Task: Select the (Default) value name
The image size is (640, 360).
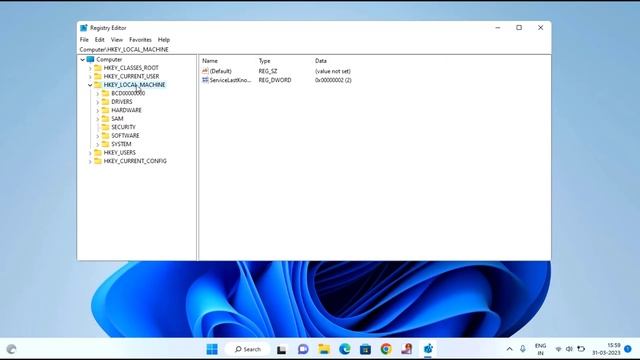Action: [x=220, y=71]
